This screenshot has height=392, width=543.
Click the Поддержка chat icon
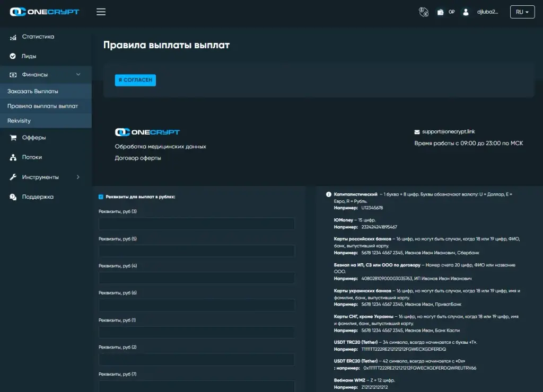pos(13,197)
